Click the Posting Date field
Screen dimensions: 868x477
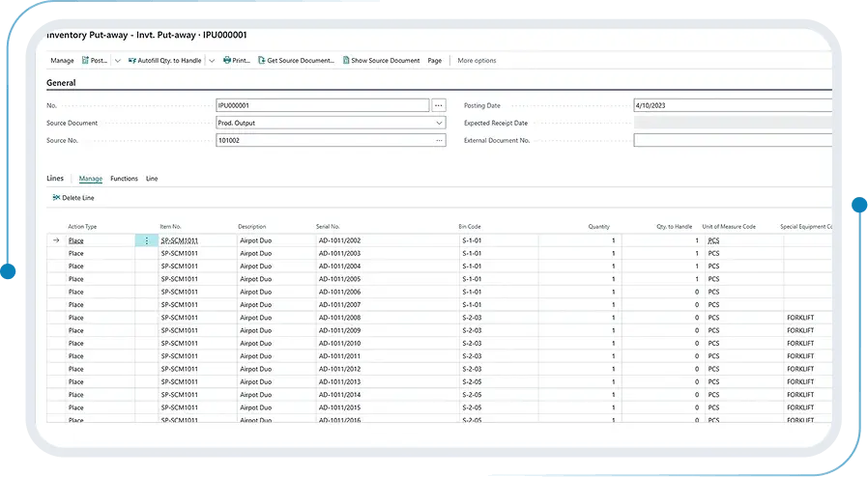pos(733,105)
